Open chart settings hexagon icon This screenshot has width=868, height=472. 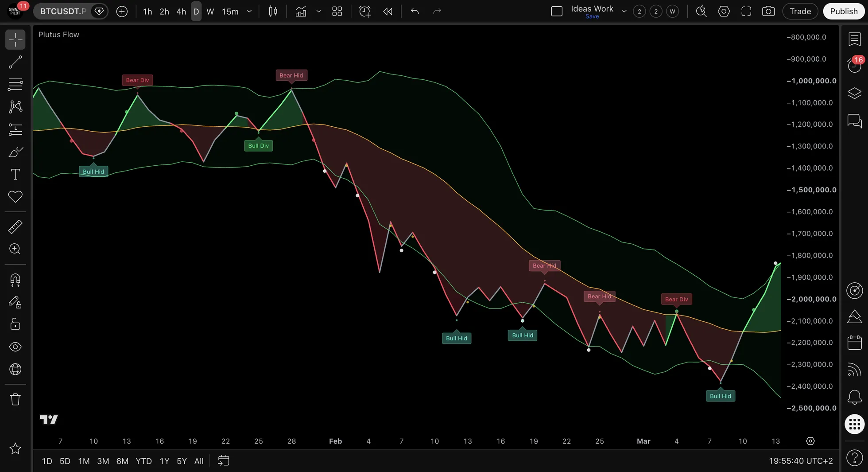point(724,12)
